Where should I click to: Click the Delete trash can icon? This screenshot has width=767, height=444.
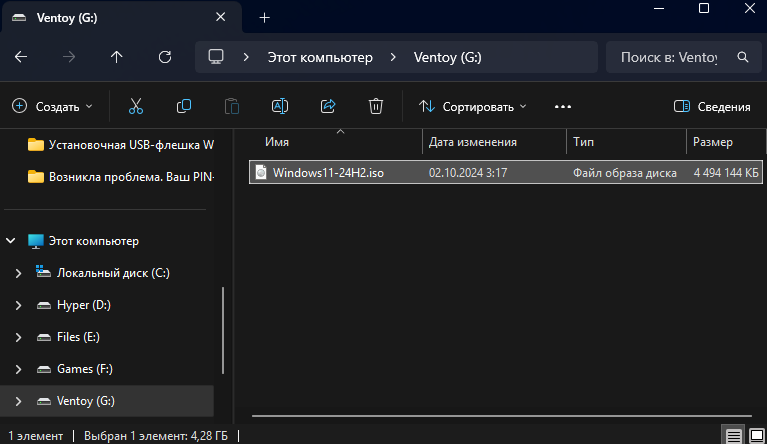pos(376,106)
